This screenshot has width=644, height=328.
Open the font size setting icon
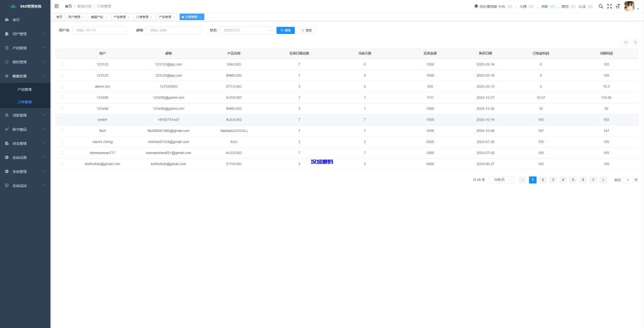coord(617,6)
